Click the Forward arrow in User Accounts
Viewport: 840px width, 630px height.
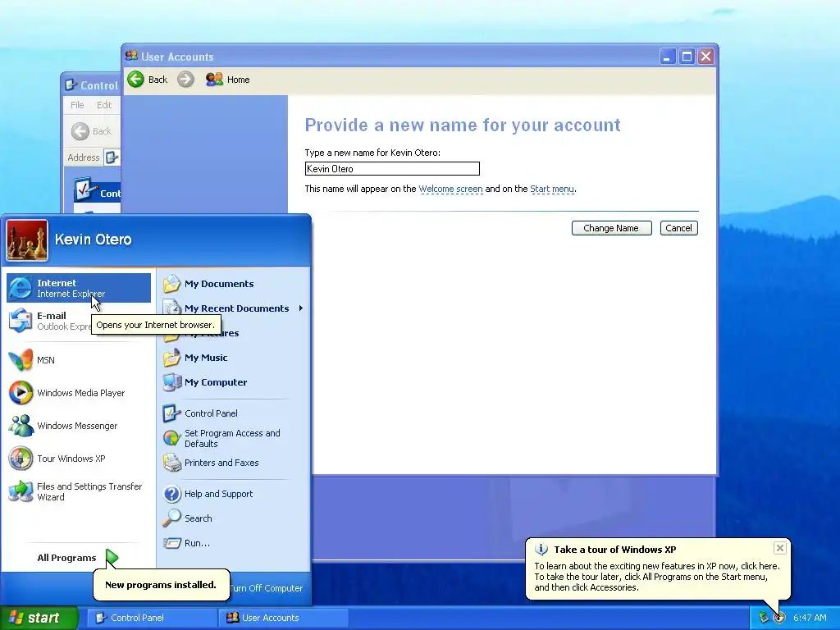click(x=185, y=80)
